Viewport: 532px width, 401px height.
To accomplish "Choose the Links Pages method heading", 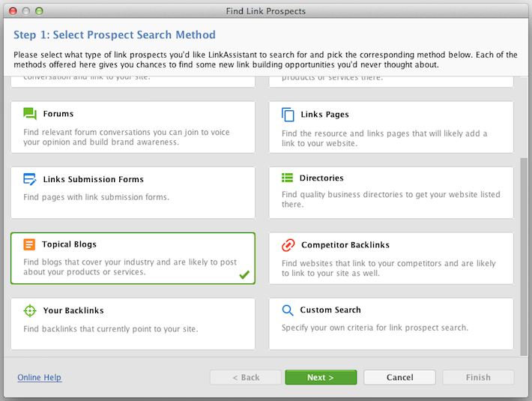I will [324, 115].
